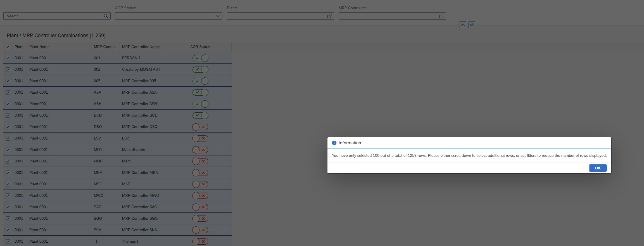Turn on AOR status for ES?
This screenshot has height=246, width=644.
click(x=200, y=138)
